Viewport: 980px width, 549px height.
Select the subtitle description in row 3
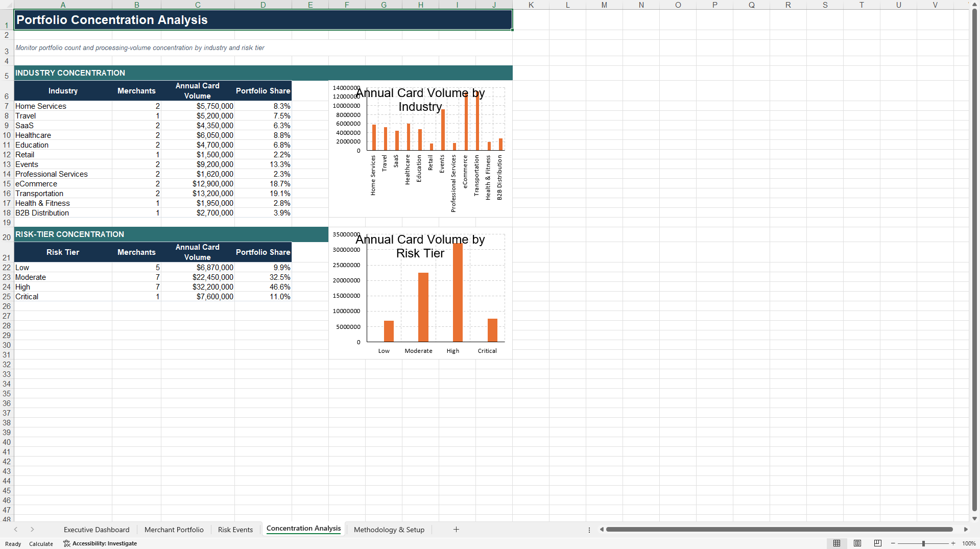point(140,48)
